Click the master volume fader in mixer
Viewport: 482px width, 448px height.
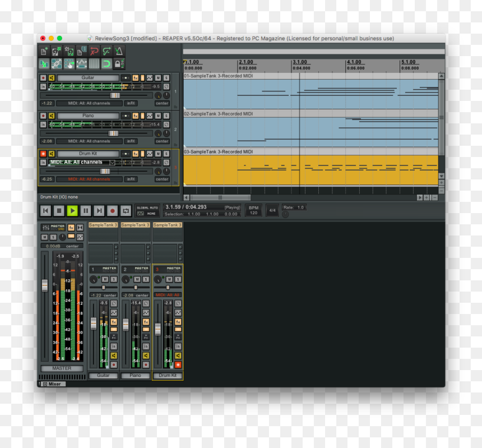[45, 285]
